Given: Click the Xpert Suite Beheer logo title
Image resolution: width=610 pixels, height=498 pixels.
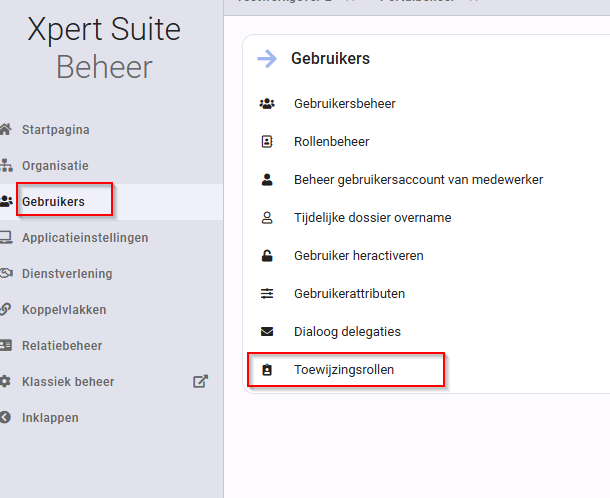Looking at the screenshot, I should click(x=104, y=48).
